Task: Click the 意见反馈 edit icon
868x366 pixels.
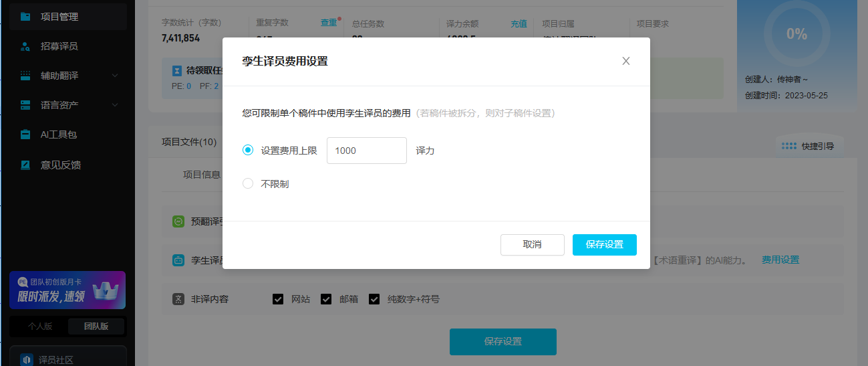Action: [x=25, y=165]
